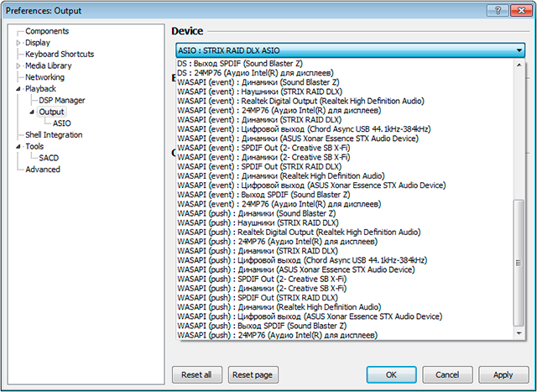The image size is (537, 392).
Task: Collapse the Output tree node arrow
Action: tap(32, 112)
